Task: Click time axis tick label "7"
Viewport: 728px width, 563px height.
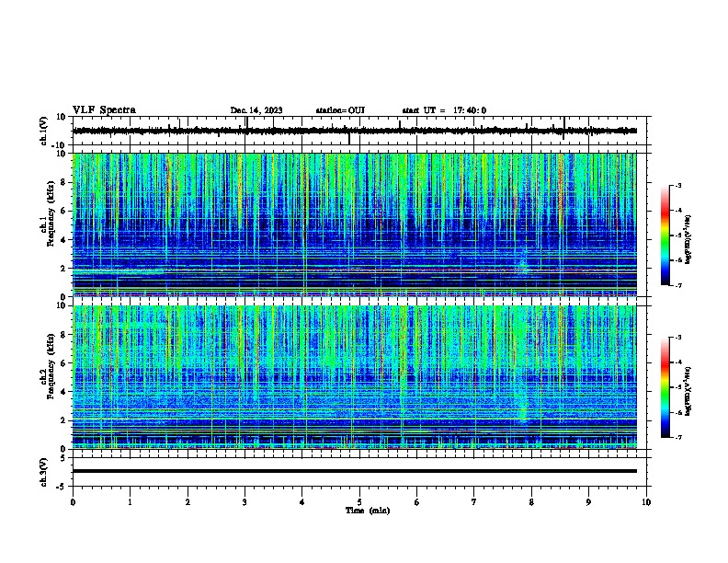Action: click(474, 502)
